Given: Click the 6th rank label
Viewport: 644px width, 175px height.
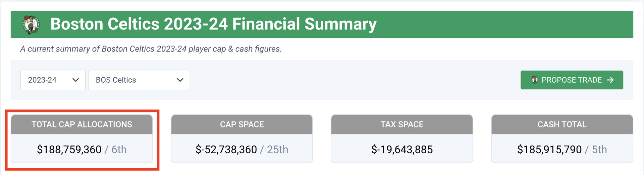Looking at the screenshot, I should tap(119, 150).
